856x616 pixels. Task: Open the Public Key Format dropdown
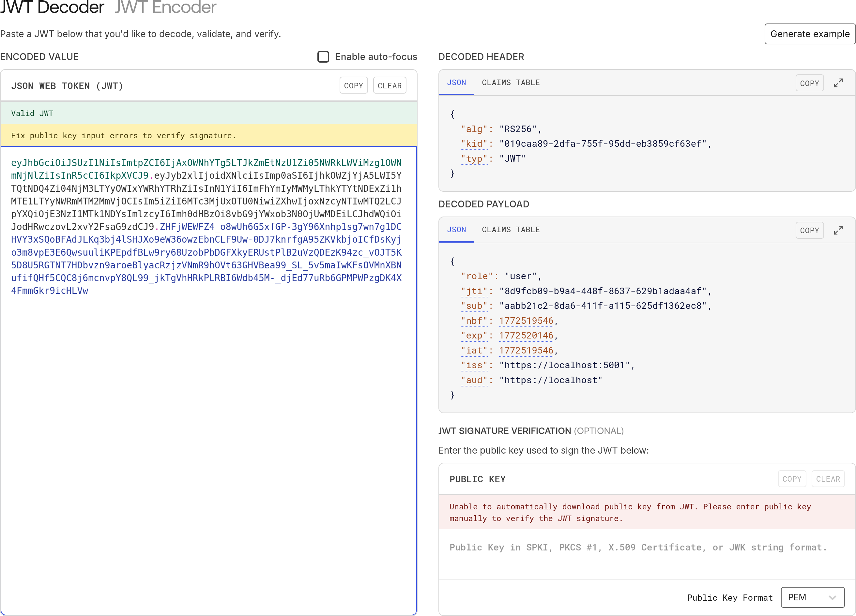[x=812, y=597]
